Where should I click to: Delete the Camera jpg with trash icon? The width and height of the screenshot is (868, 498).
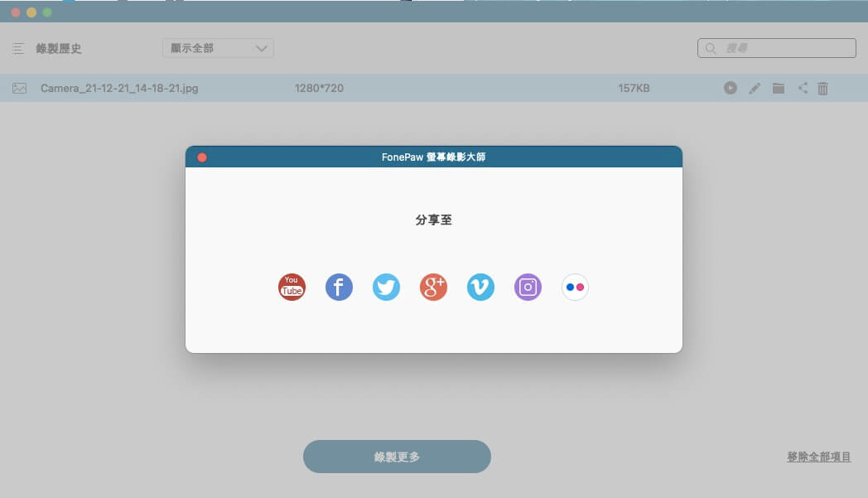click(823, 89)
